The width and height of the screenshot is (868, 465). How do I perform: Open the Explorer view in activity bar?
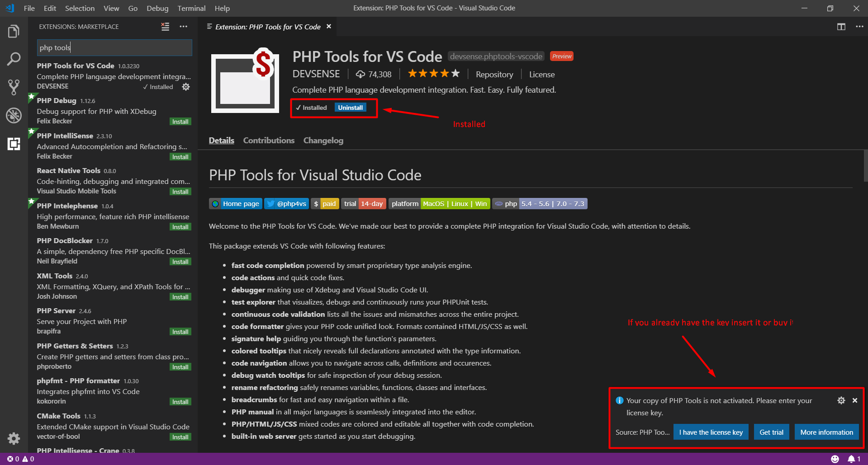14,32
